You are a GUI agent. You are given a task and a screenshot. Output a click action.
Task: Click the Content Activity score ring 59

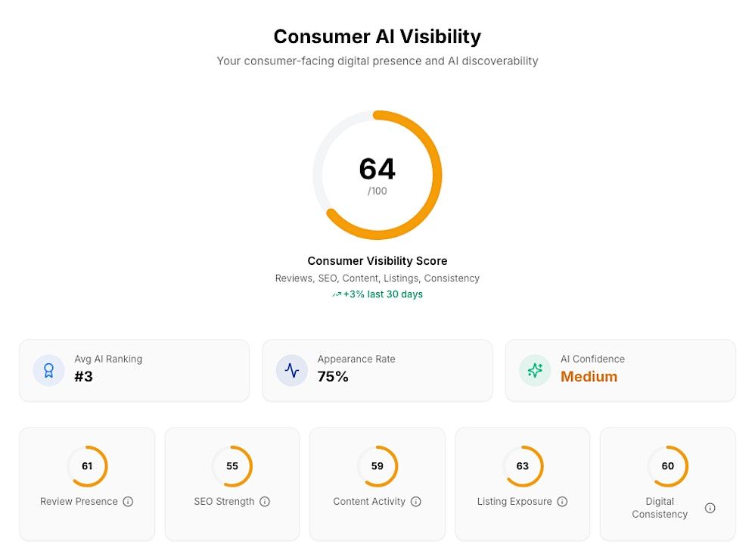(377, 466)
